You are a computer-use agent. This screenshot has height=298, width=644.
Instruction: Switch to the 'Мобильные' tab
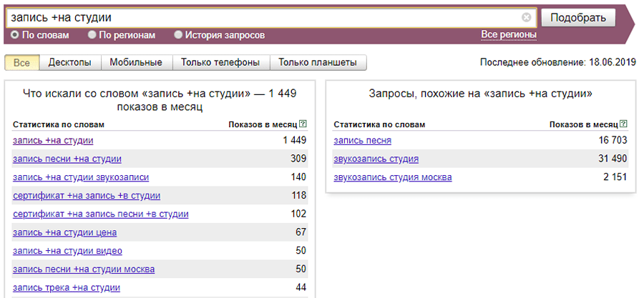tap(136, 63)
